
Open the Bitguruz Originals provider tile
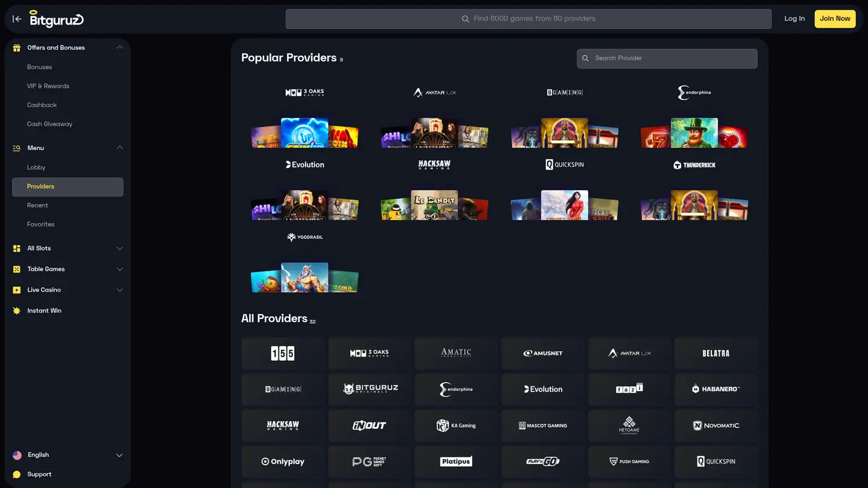(x=370, y=389)
